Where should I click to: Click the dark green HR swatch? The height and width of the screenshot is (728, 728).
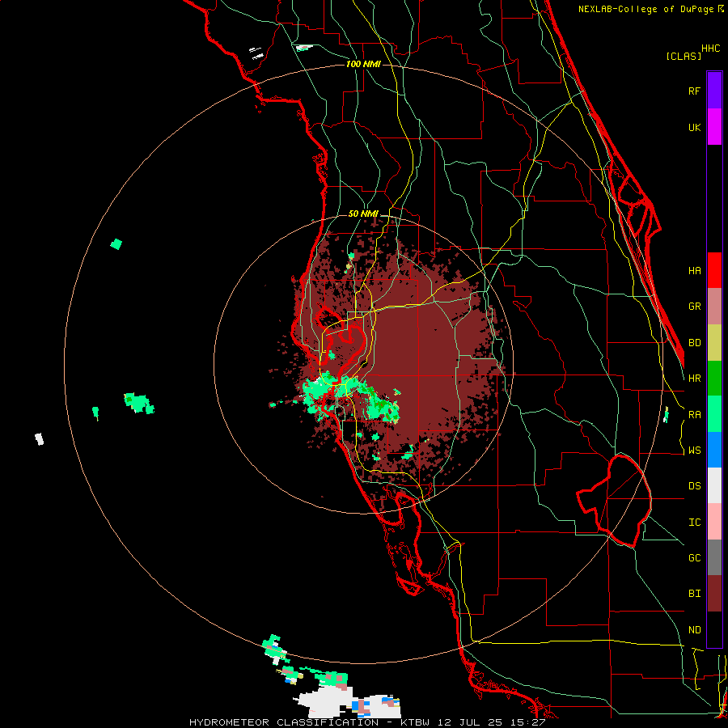click(x=714, y=379)
